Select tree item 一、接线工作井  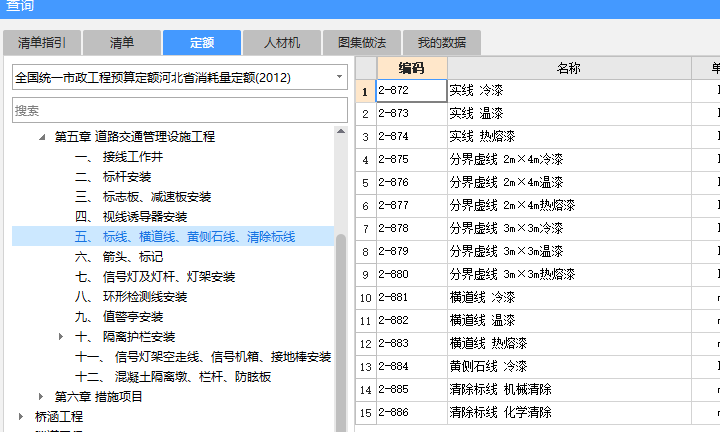coord(118,157)
